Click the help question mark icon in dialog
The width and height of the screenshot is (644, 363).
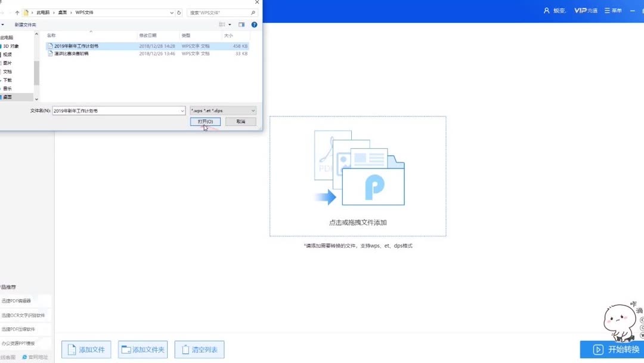tap(254, 24)
